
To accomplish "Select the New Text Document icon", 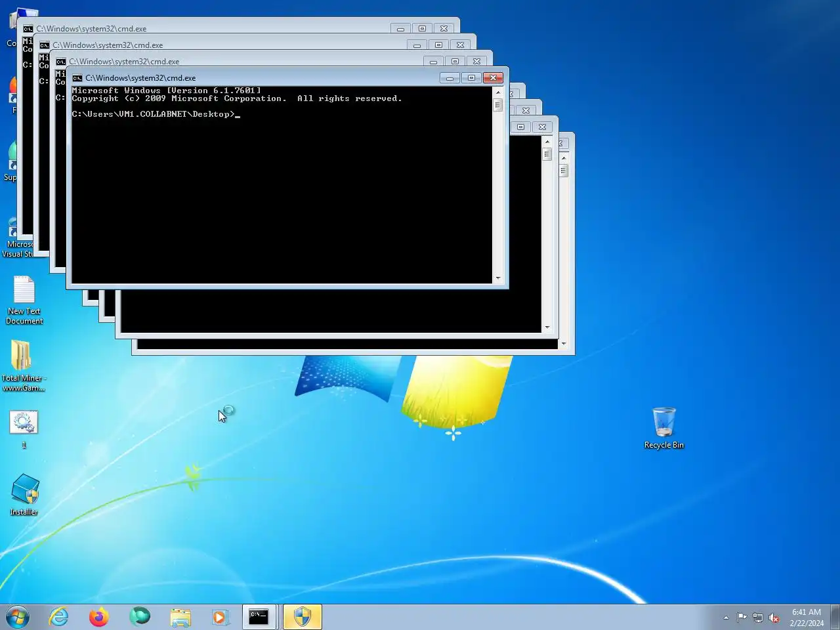I will pyautogui.click(x=24, y=300).
